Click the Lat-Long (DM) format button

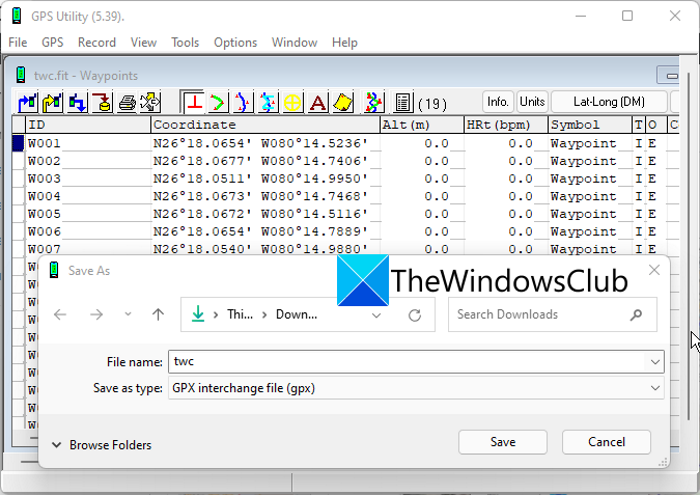point(609,102)
